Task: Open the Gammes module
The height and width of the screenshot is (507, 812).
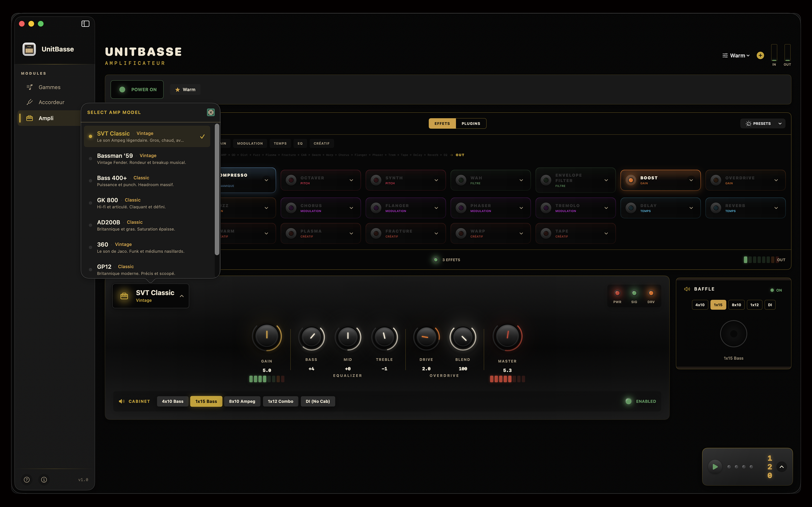Action: tap(49, 87)
